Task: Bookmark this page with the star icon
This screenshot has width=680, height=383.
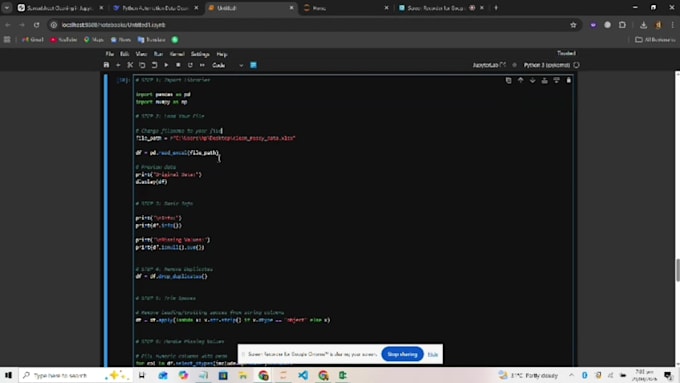Action: click(x=573, y=25)
